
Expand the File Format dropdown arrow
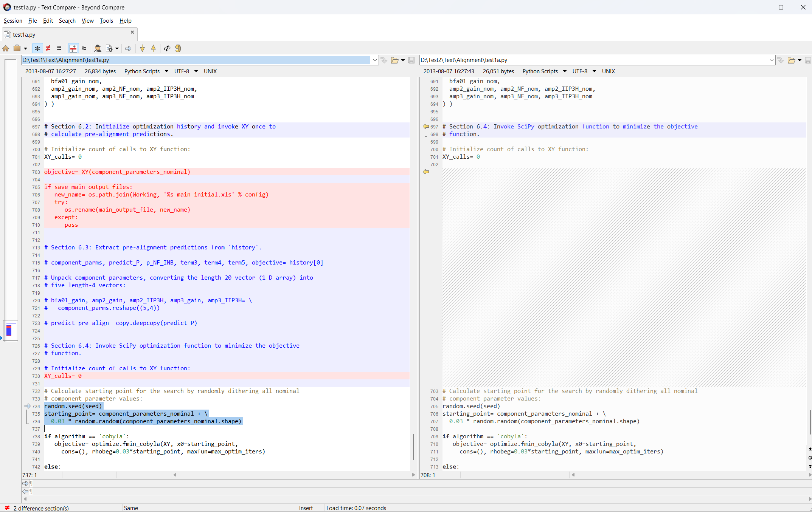(x=117, y=49)
